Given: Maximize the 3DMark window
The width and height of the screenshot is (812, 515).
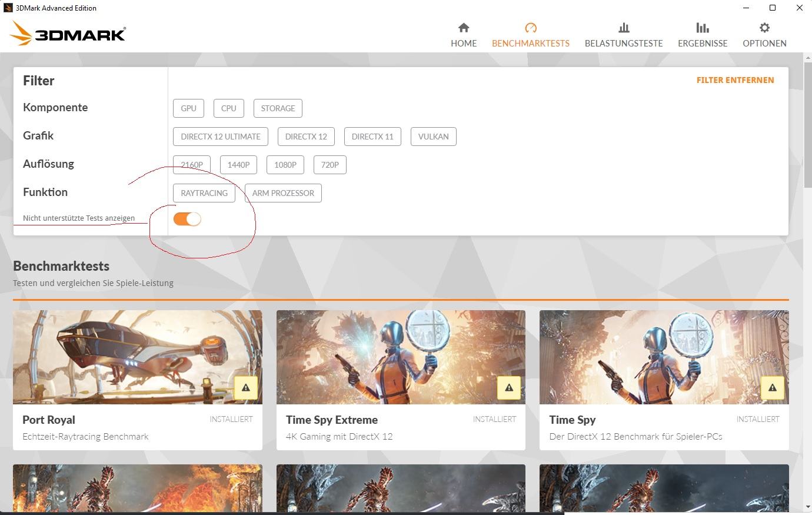Looking at the screenshot, I should tap(773, 8).
